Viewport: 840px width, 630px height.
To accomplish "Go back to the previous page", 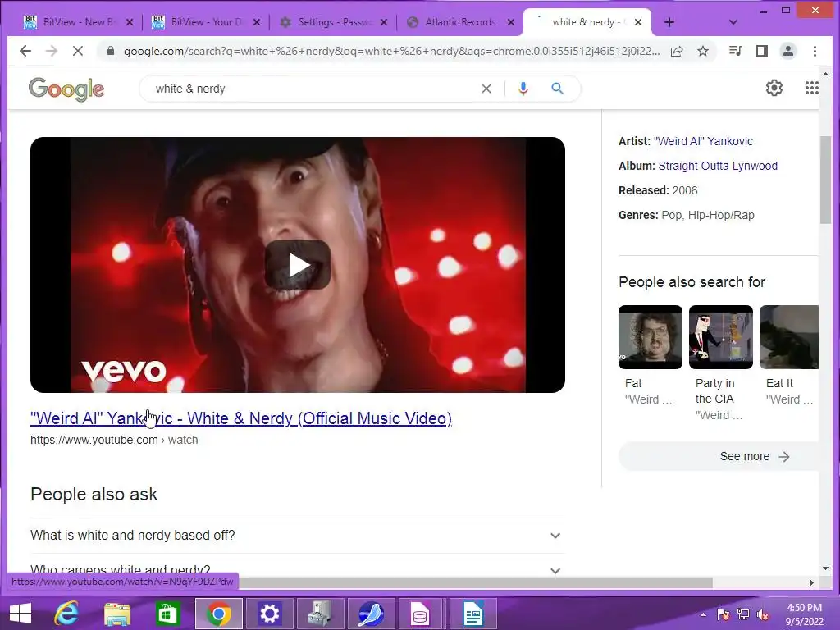I will (25, 51).
